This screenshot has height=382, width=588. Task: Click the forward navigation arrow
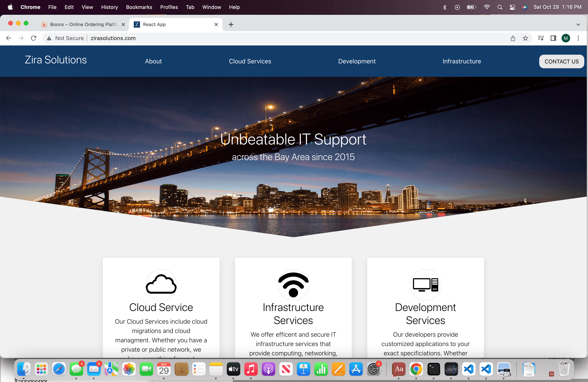(21, 38)
